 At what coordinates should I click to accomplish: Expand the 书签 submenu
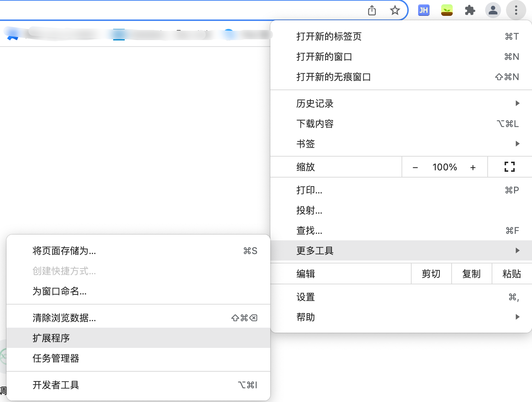click(x=401, y=144)
